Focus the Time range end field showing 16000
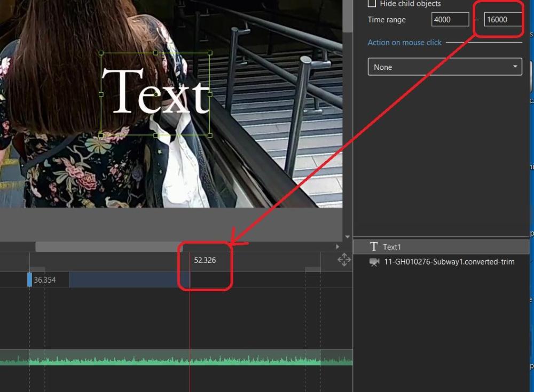 (502, 20)
